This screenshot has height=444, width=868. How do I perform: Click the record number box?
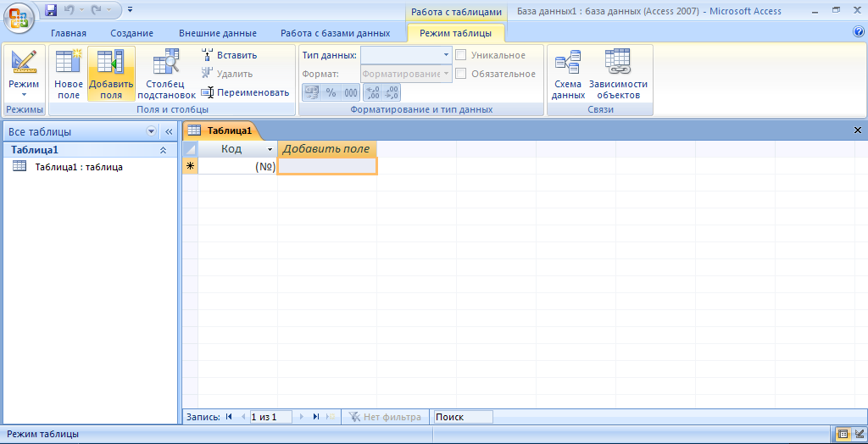270,417
